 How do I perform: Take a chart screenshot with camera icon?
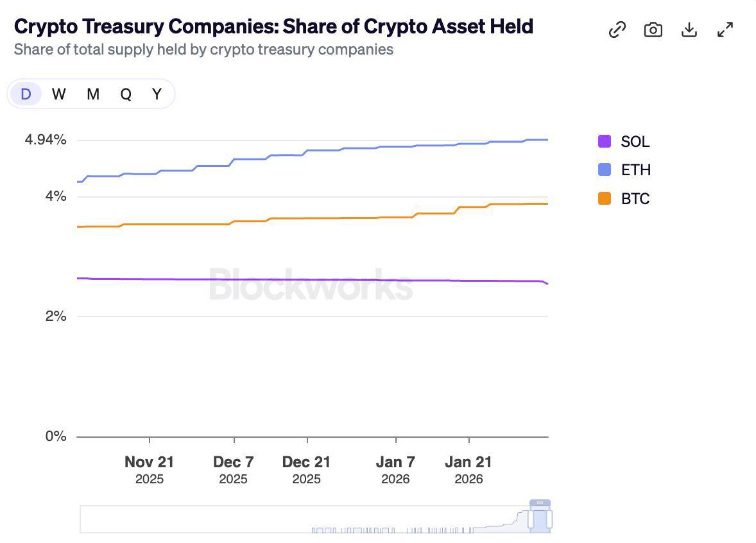(653, 30)
